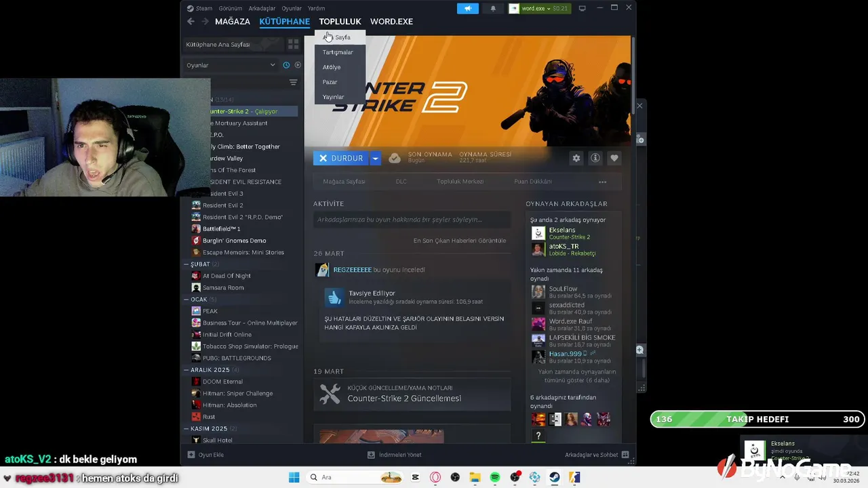Open friend SouLFlow entry
Screen dimensions: 868x488
(574, 292)
